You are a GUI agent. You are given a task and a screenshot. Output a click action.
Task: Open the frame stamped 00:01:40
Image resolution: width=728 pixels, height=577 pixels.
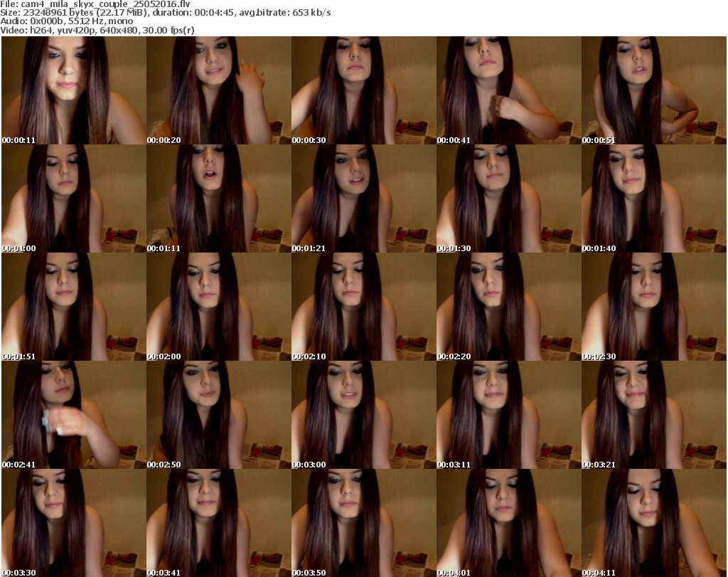(x=654, y=198)
